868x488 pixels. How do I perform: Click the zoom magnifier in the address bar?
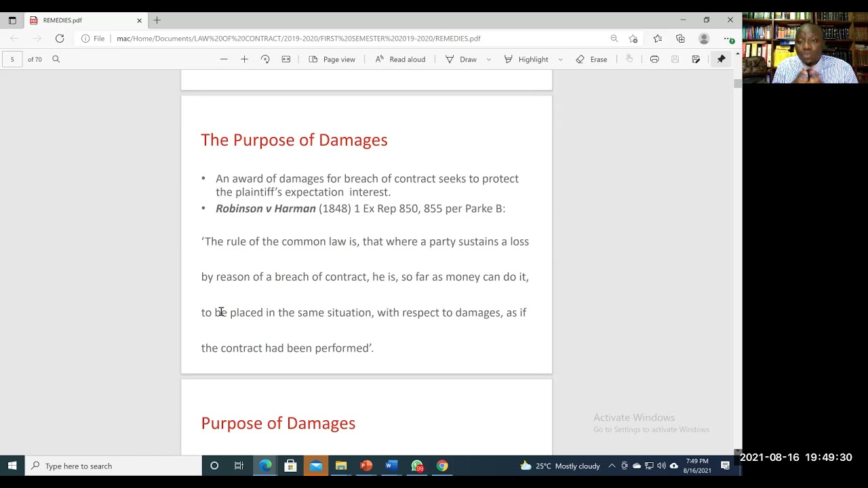tap(614, 39)
